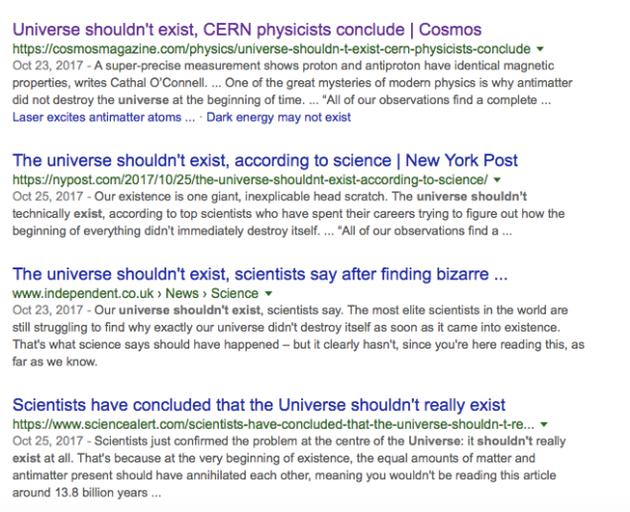Expand dropdown arrow beside independent.co.uk breadcrumb
The image size is (630, 512).
[x=268, y=294]
